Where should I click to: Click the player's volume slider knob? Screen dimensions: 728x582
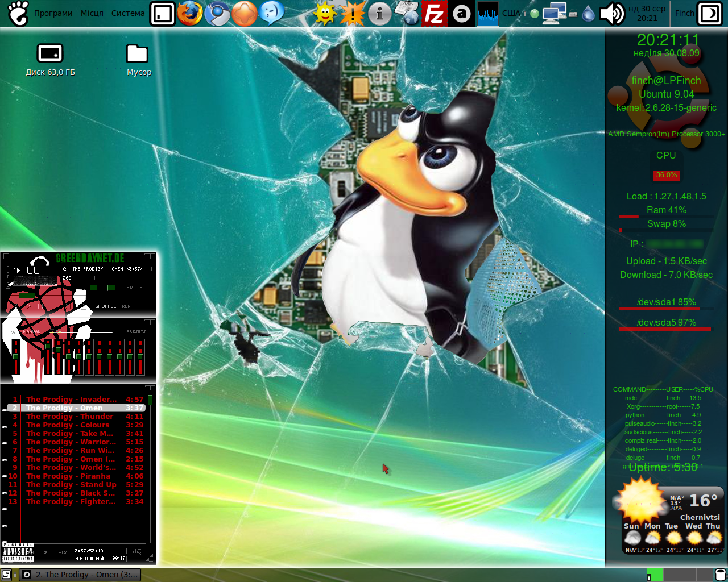[94, 288]
